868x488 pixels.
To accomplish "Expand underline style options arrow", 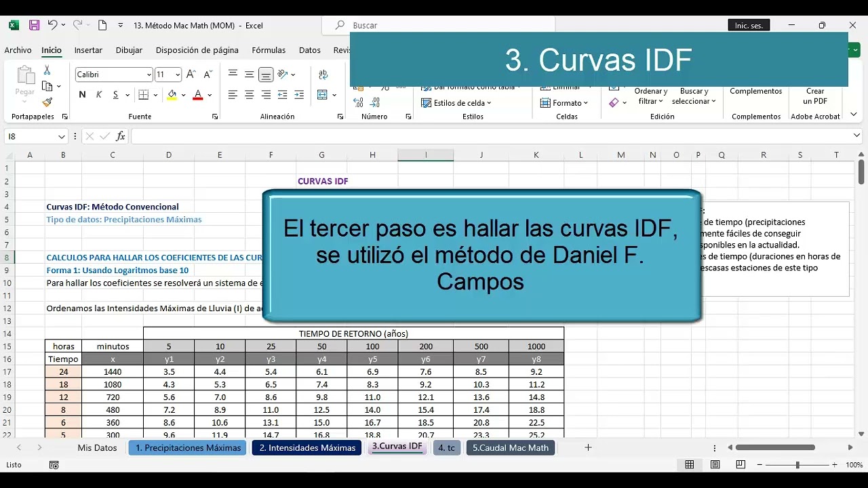I will 127,95.
